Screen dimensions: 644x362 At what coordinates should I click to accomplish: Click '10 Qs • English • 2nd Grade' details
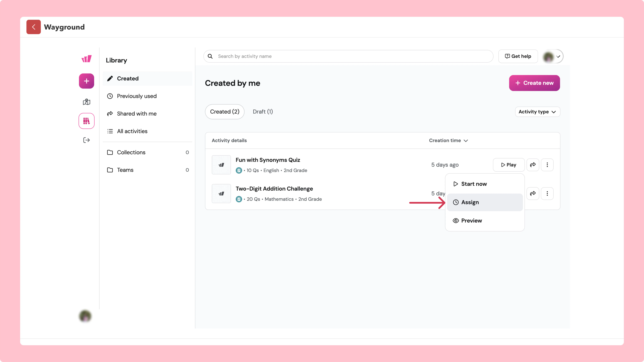coord(277,170)
